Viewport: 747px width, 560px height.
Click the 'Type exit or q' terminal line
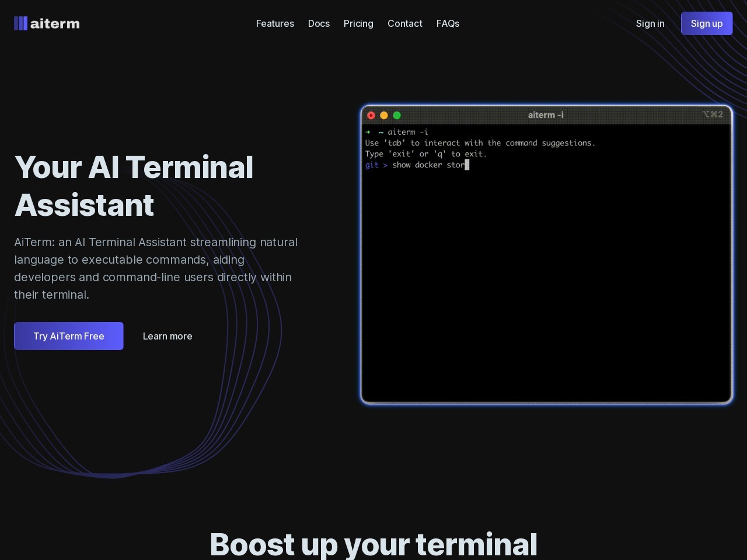pyautogui.click(x=426, y=154)
